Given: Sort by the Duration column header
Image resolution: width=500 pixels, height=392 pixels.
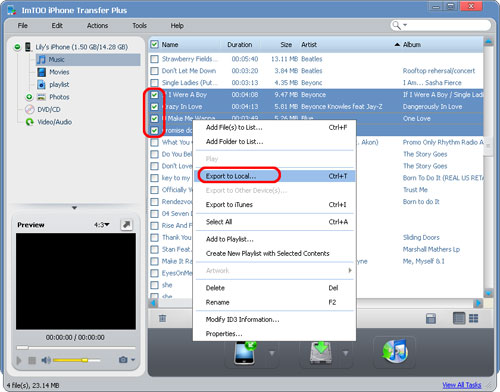Looking at the screenshot, I should pyautogui.click(x=239, y=45).
